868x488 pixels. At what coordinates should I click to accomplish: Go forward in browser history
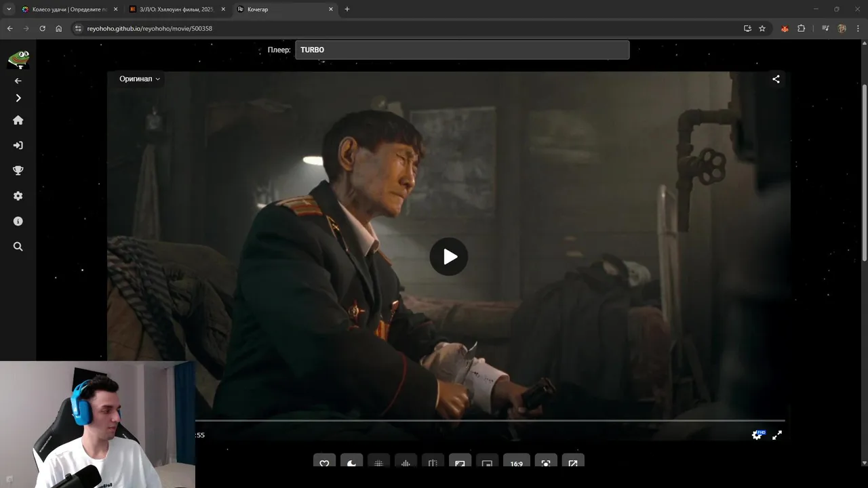26,28
